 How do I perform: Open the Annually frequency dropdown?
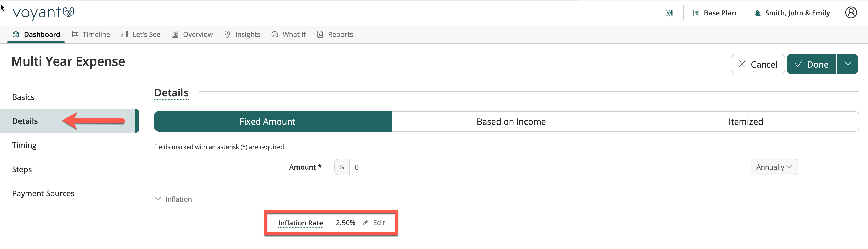tap(774, 167)
